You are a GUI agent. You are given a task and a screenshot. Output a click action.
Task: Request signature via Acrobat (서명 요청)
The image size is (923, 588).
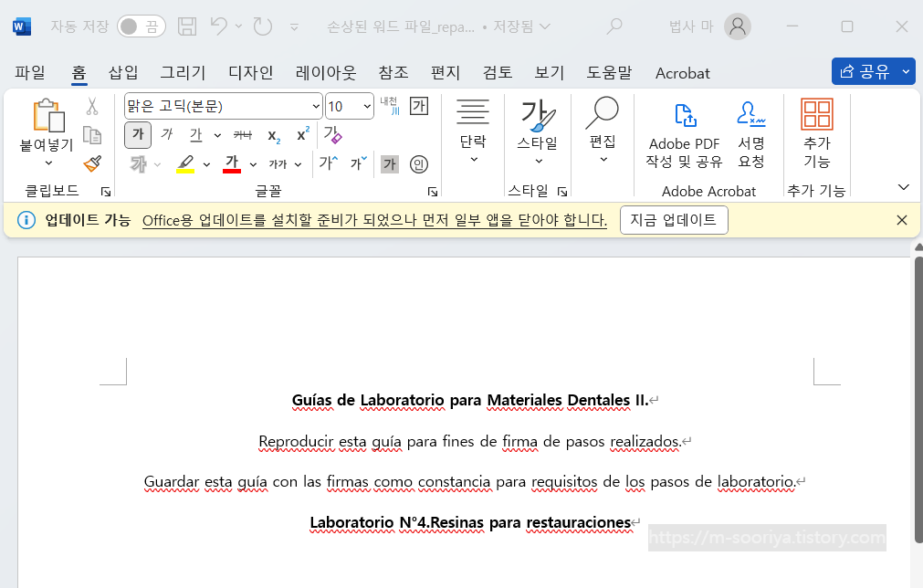[x=751, y=135]
